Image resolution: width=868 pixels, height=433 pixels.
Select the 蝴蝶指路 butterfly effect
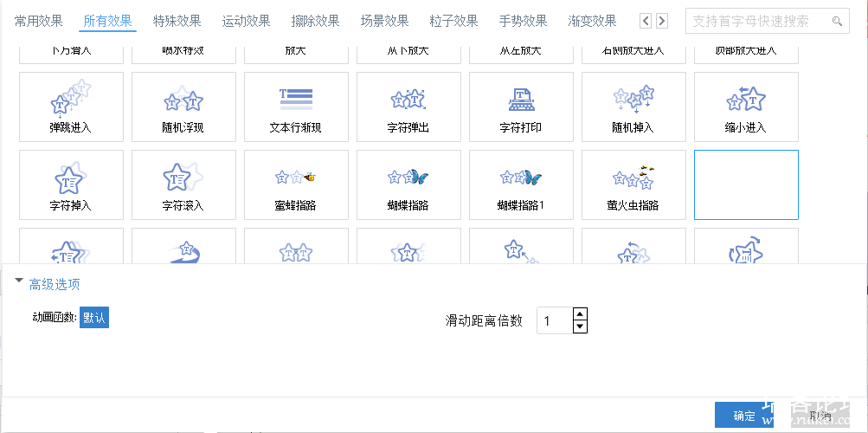pos(408,185)
